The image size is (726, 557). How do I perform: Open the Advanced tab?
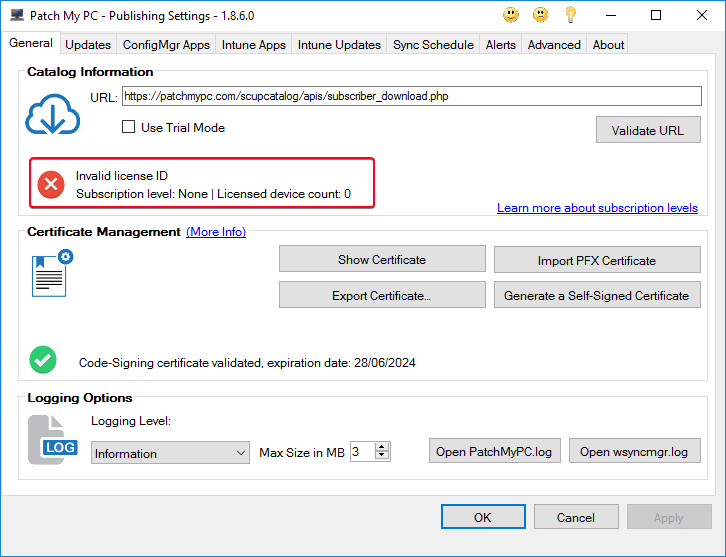[x=554, y=44]
